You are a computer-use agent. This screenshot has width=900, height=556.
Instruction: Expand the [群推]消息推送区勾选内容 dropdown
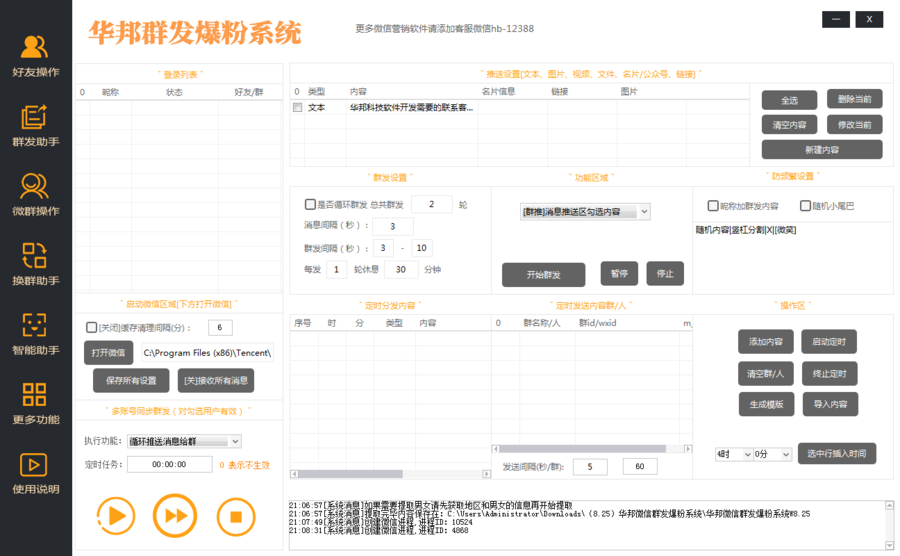(x=645, y=212)
